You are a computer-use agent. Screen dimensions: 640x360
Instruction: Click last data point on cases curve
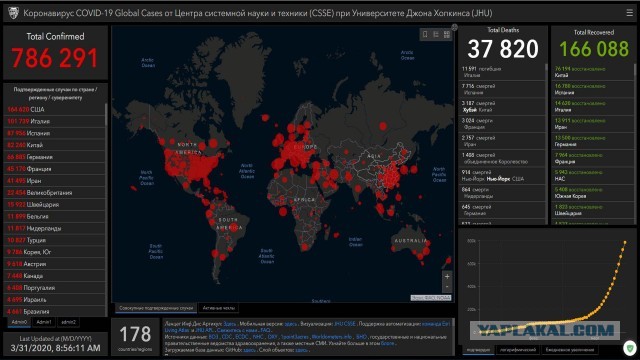coord(625,242)
